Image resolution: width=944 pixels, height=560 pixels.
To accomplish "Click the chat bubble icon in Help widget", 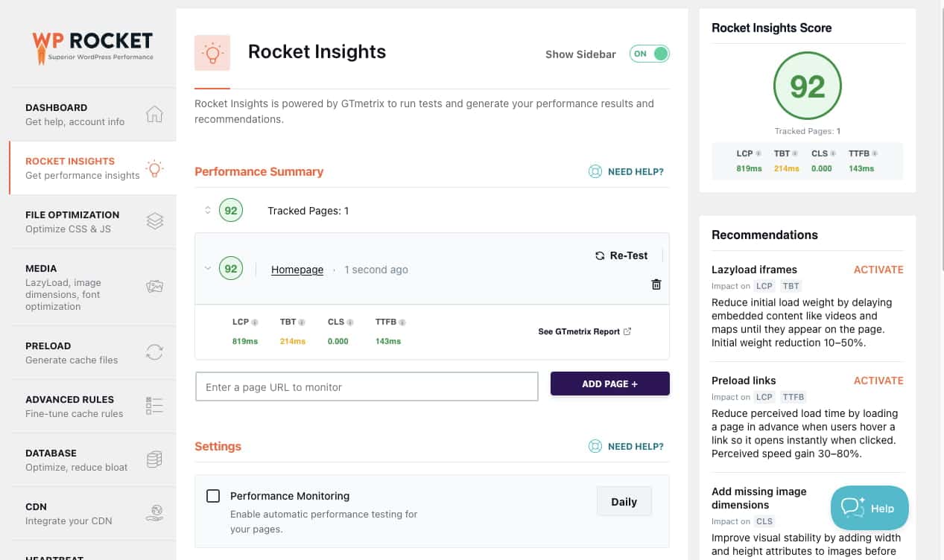I will point(852,507).
